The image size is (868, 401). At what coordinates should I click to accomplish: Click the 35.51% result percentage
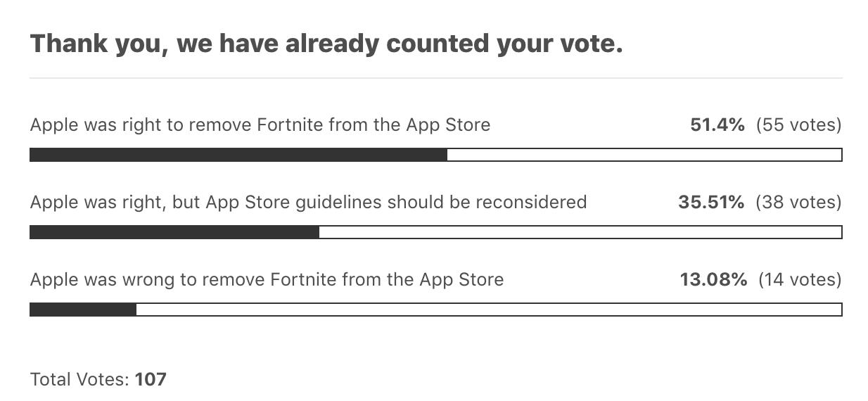(x=711, y=203)
